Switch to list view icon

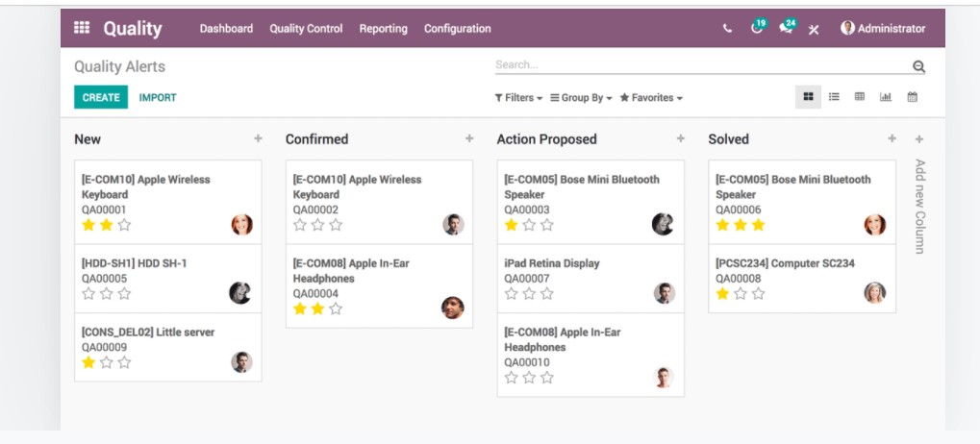pos(834,97)
